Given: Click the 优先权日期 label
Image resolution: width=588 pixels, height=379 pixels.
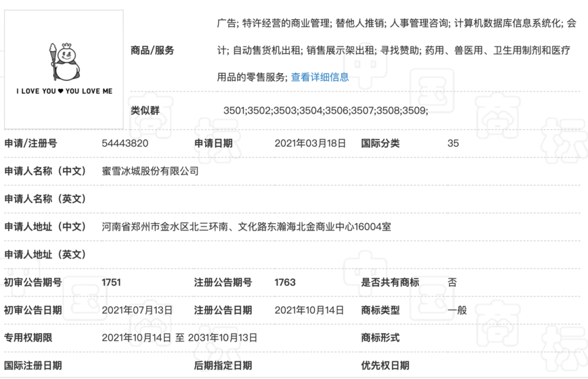Looking at the screenshot, I should tap(385, 365).
